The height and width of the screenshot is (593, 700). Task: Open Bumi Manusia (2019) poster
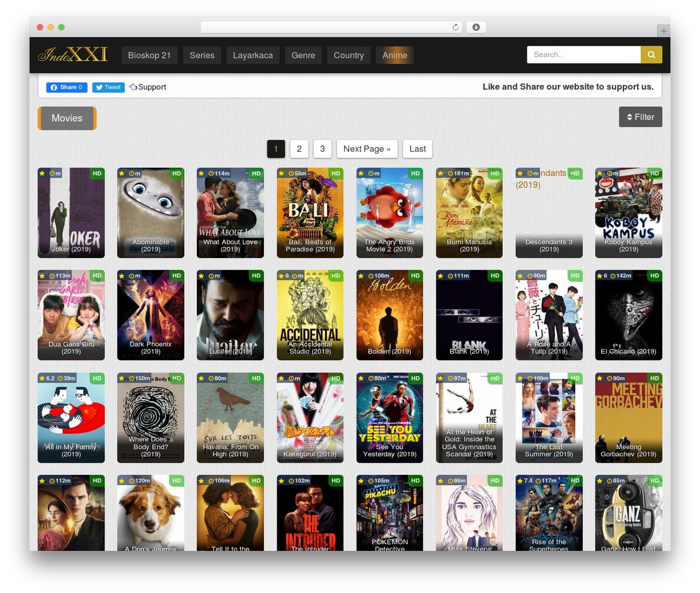469,213
